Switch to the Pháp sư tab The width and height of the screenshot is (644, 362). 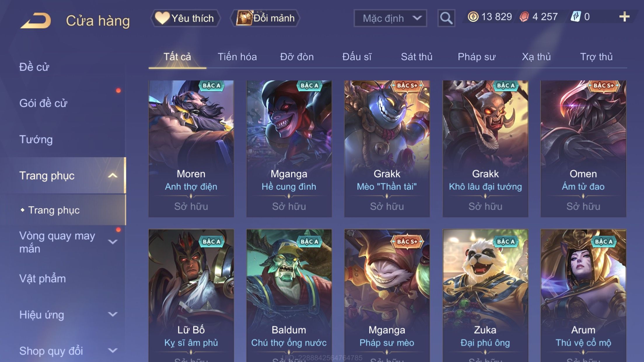tap(477, 57)
